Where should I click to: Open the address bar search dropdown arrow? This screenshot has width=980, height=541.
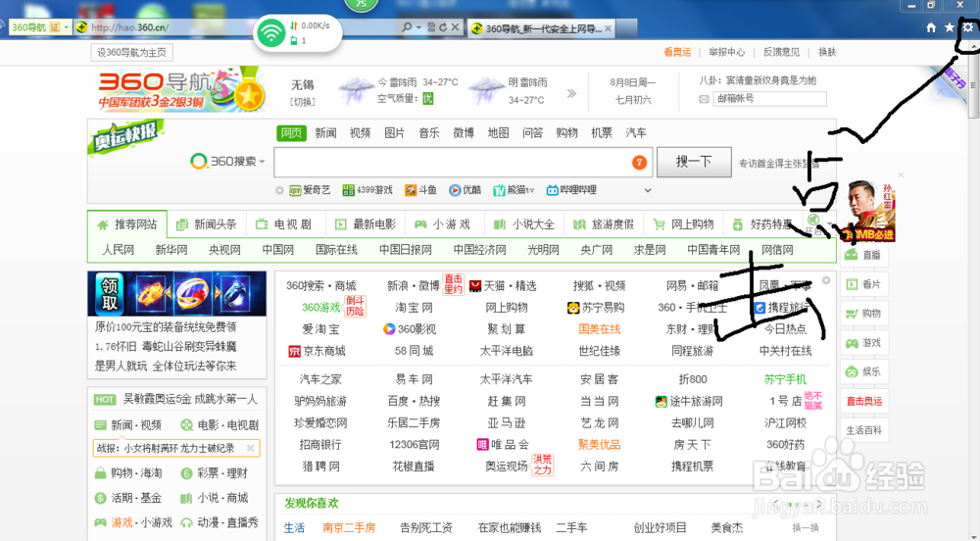[x=418, y=27]
